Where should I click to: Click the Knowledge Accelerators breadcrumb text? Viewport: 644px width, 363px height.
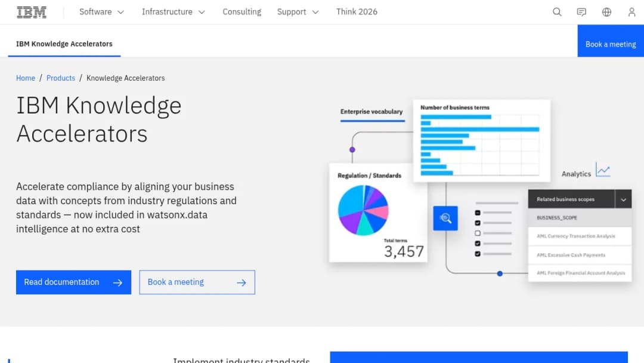[125, 78]
